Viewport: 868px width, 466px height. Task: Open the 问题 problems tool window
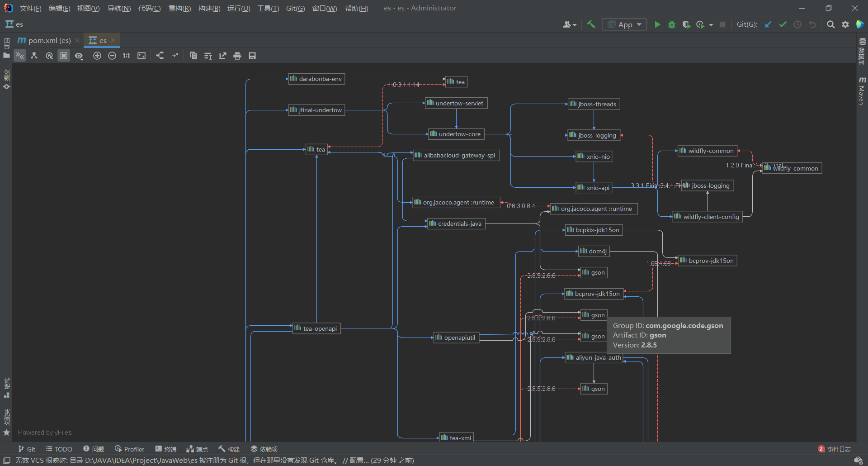click(x=94, y=449)
